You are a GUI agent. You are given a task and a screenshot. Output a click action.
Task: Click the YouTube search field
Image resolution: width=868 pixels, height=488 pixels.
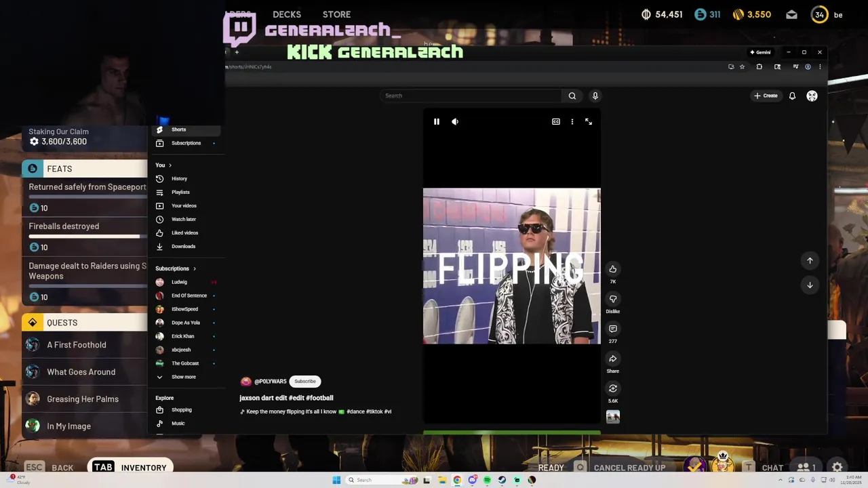click(x=471, y=96)
